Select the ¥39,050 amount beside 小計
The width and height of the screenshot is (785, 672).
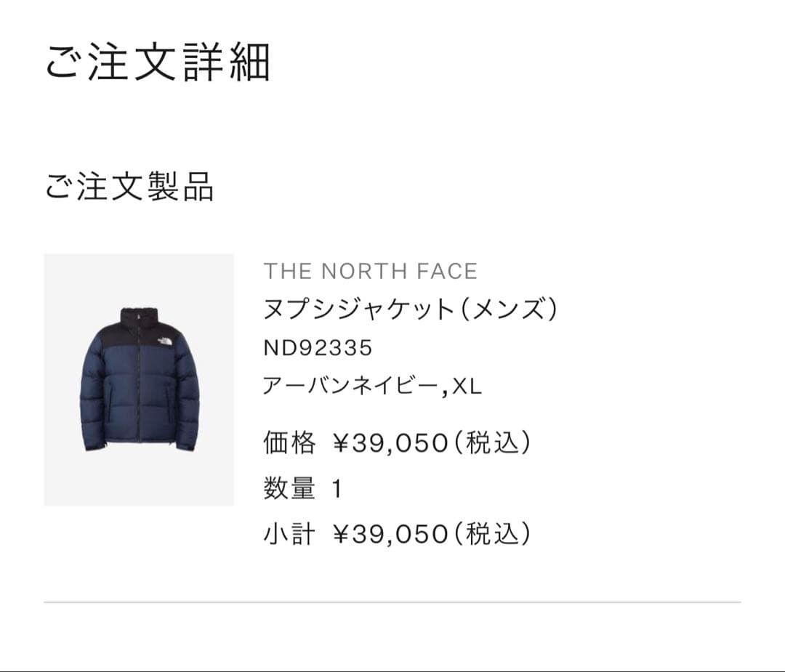click(x=389, y=535)
